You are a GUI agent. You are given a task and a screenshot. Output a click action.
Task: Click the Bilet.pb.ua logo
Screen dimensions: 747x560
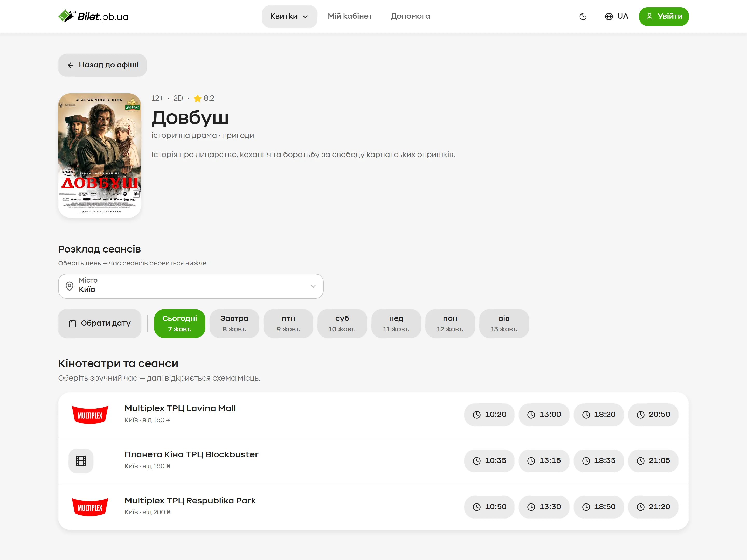(93, 16)
